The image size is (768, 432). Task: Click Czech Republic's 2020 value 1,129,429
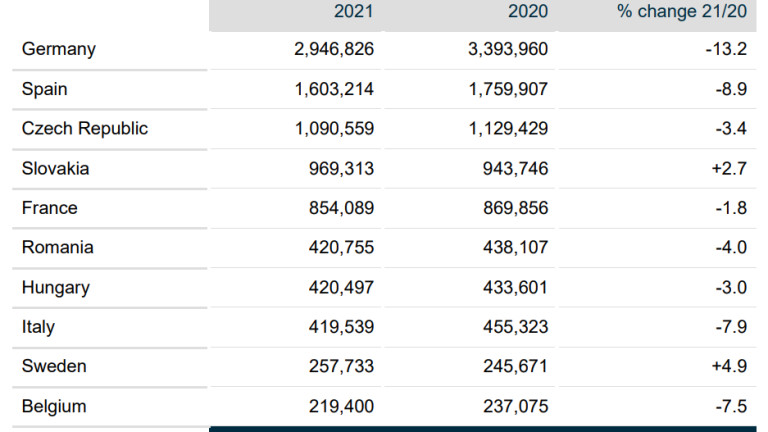pos(508,128)
